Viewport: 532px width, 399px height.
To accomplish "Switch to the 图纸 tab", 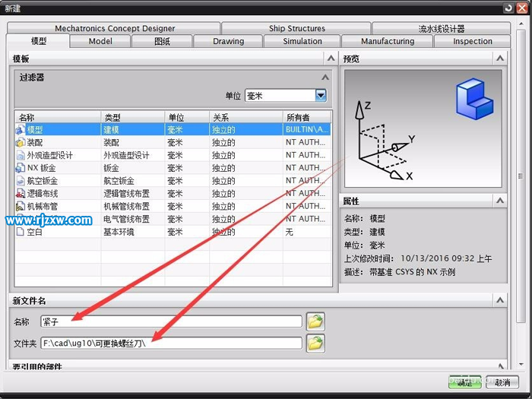I will [x=162, y=41].
